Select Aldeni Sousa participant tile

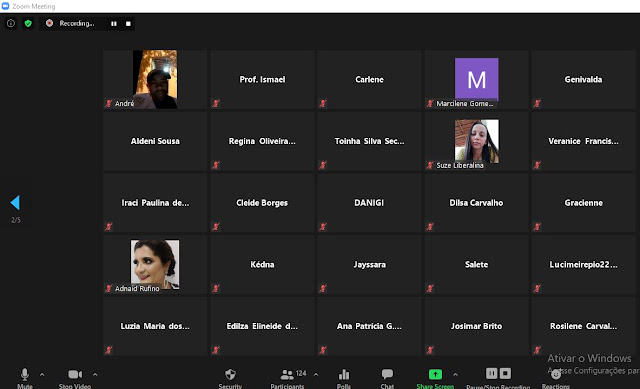pyautogui.click(x=155, y=141)
